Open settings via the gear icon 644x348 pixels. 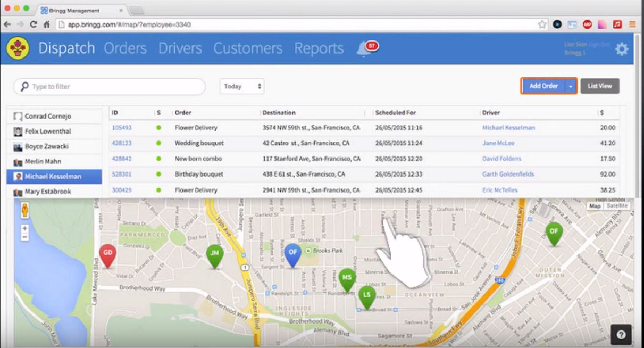pos(621,49)
